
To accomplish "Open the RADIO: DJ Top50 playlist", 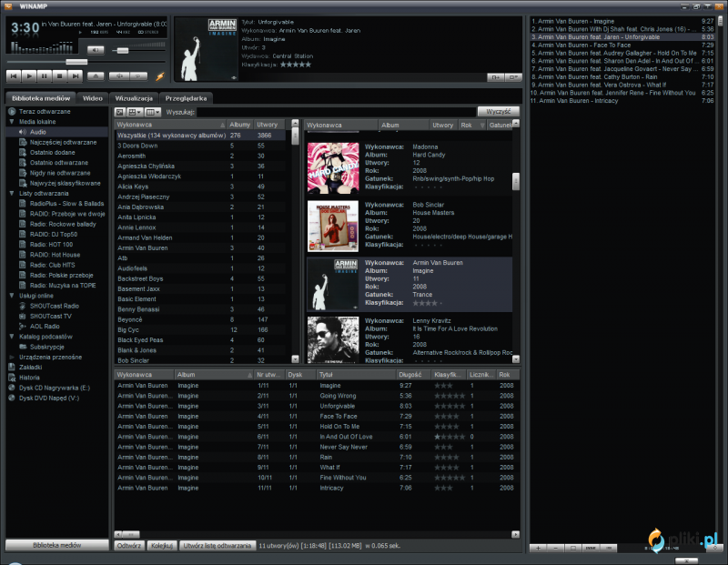I will point(54,234).
